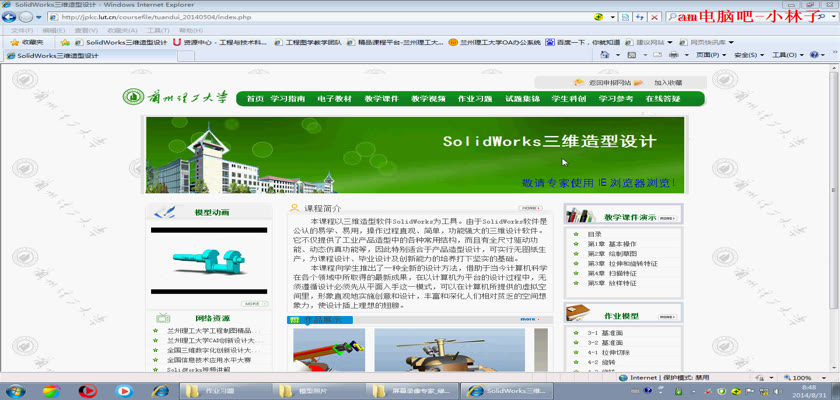Open the 作业习题 folder on taskbar
Screen dimensions: 840x400
(x=224, y=391)
